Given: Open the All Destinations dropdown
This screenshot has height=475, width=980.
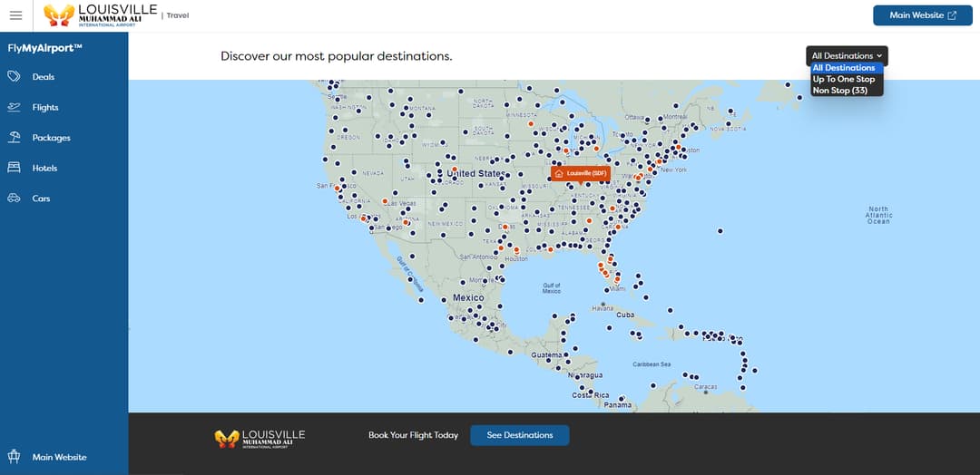Looking at the screenshot, I should coord(847,55).
